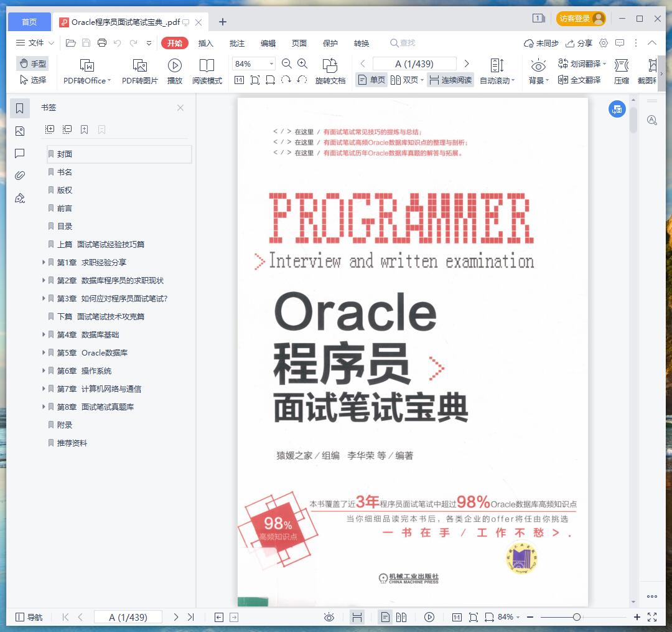Click the blue floating convert button on page
The width and height of the screenshot is (672, 632).
click(617, 110)
